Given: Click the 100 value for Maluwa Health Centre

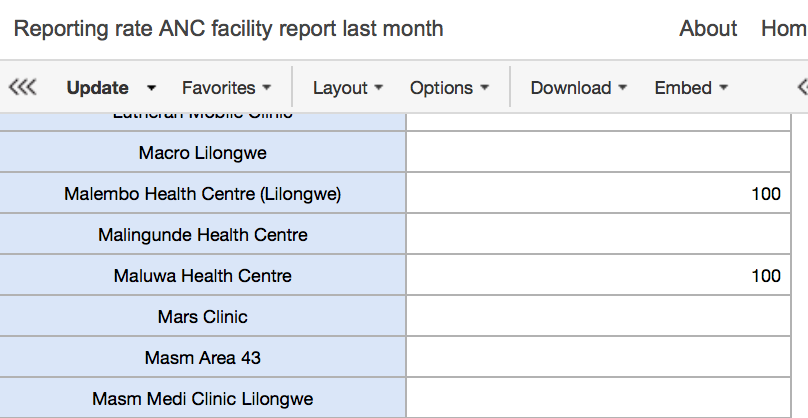Looking at the screenshot, I should coord(765,276).
